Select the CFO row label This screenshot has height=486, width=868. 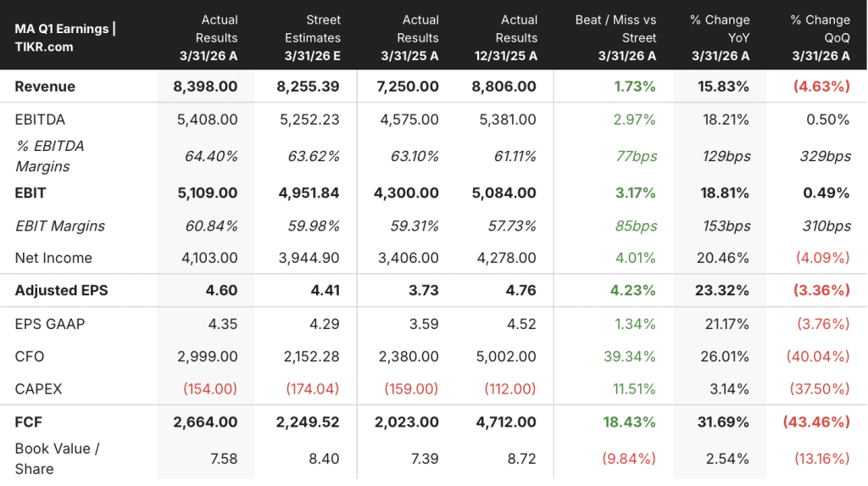pos(30,356)
